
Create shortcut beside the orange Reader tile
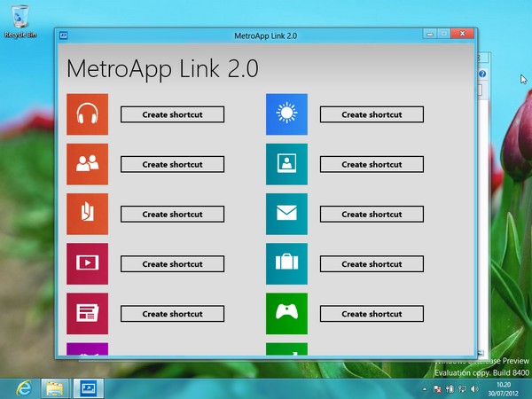coord(172,214)
